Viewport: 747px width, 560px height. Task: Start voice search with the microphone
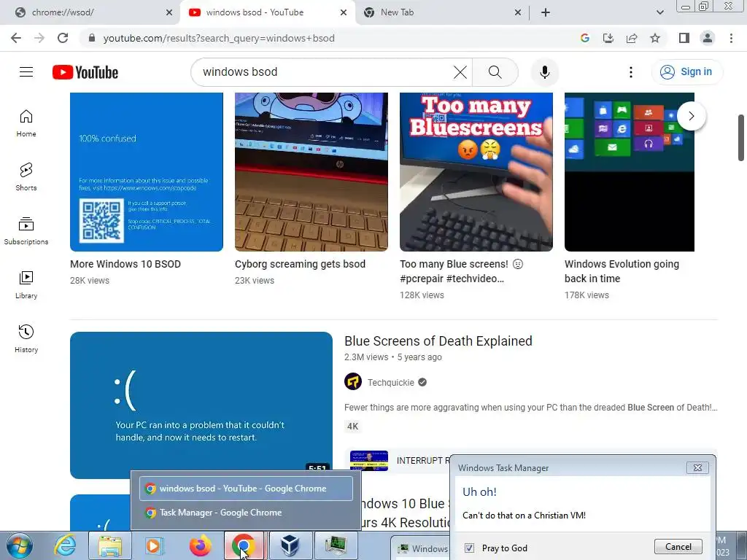point(544,72)
